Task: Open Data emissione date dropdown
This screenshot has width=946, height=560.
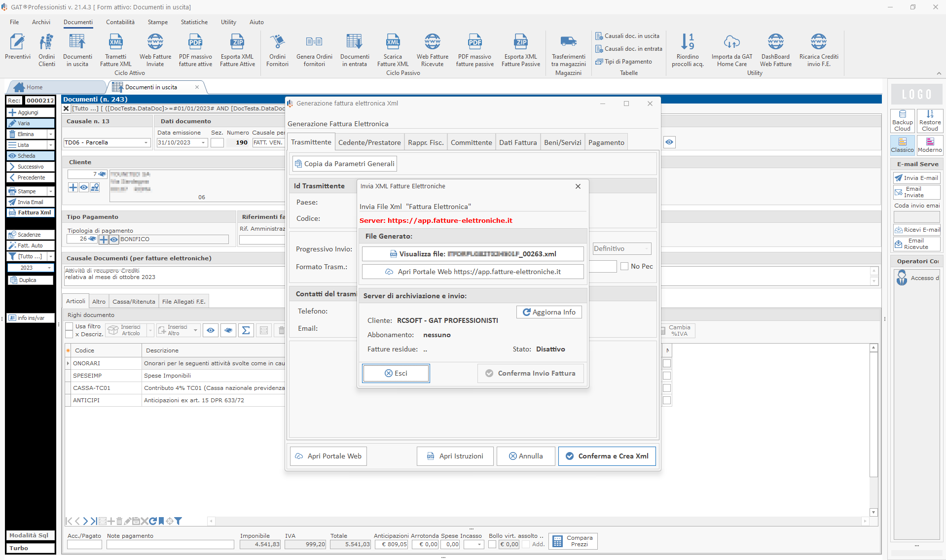Action: (x=203, y=142)
